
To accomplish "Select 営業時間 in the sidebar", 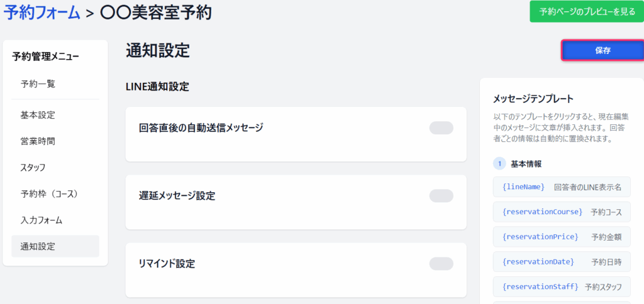I will [38, 141].
